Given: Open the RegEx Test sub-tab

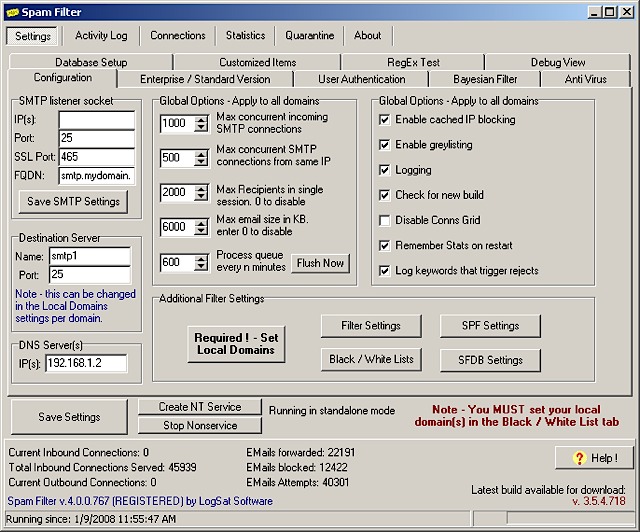Looking at the screenshot, I should click(x=413, y=62).
